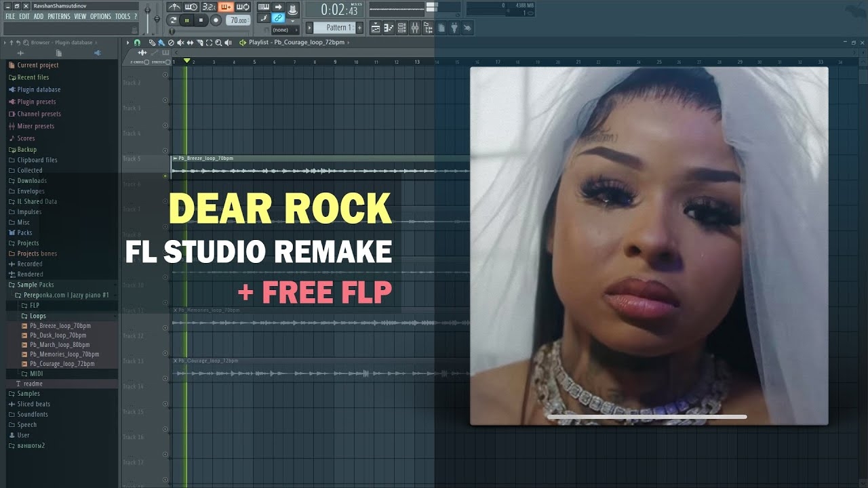Select the playlist Slip tool
The width and height of the screenshot is (868, 488).
tap(190, 43)
